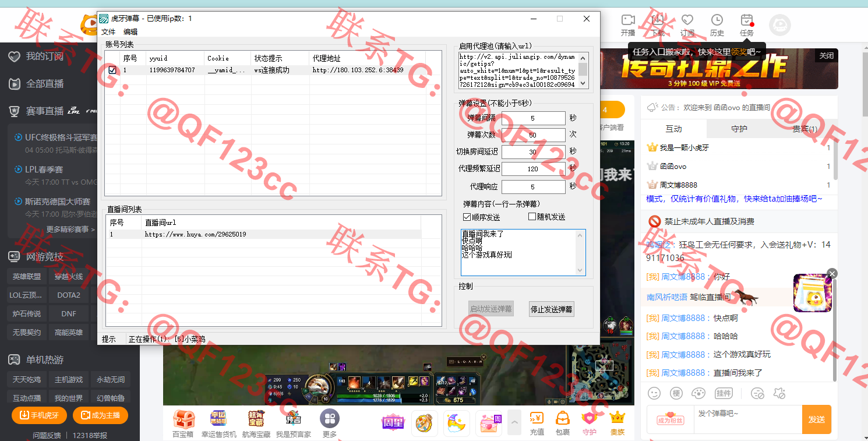This screenshot has height=441, width=868.
Task: Click the 启动发送弹幕 button
Action: coord(491,309)
